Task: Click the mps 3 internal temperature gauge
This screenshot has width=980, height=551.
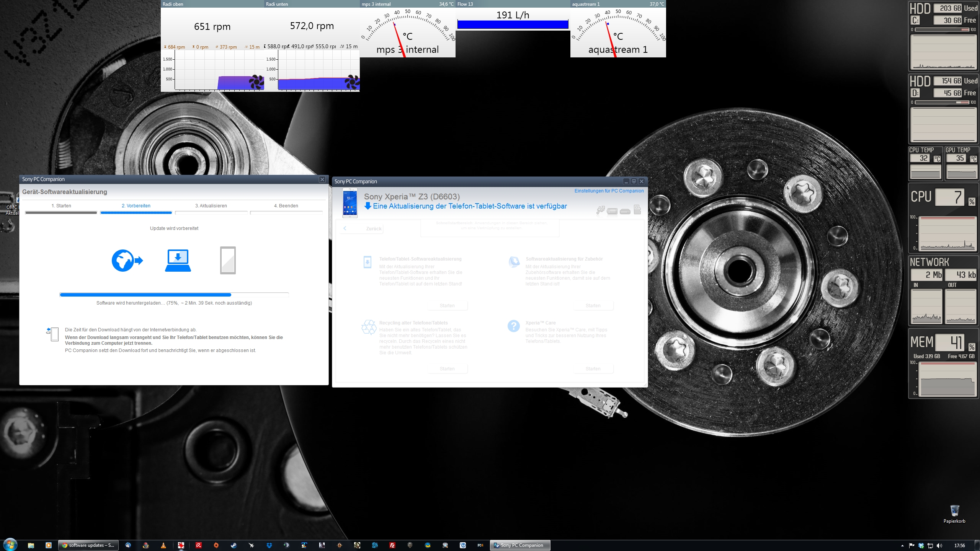Action: click(407, 33)
